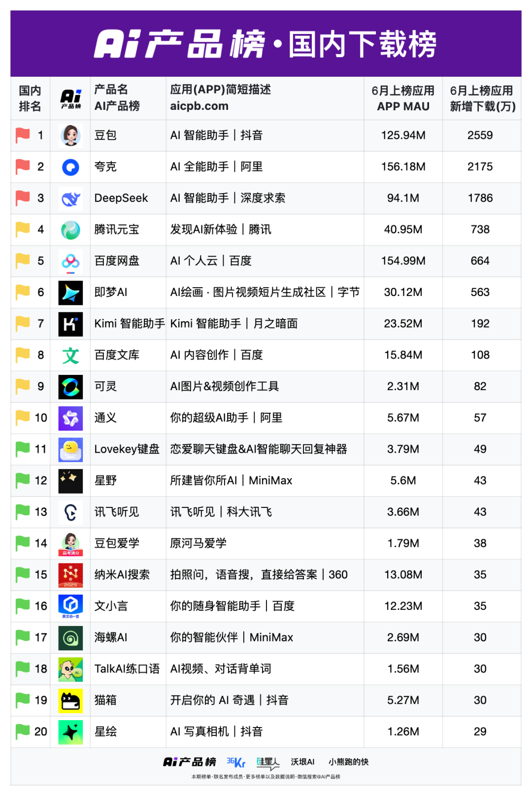
Task: Open the 星野 black star icon
Action: [70, 481]
